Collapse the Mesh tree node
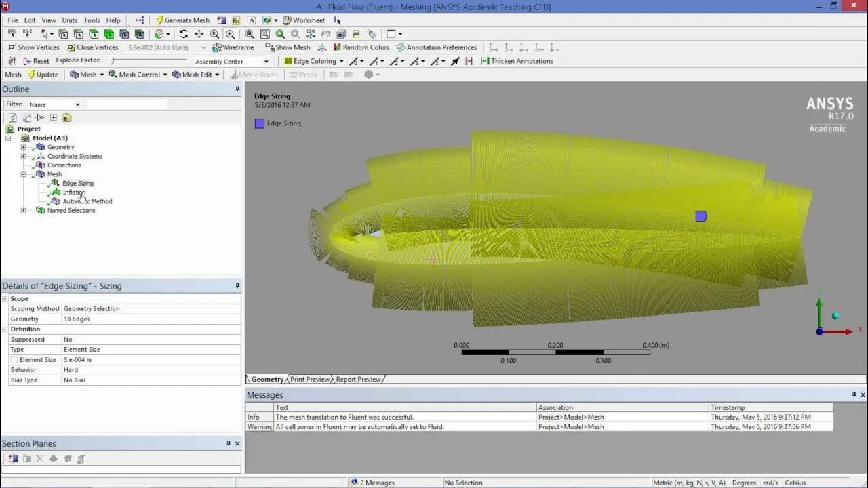 24,174
